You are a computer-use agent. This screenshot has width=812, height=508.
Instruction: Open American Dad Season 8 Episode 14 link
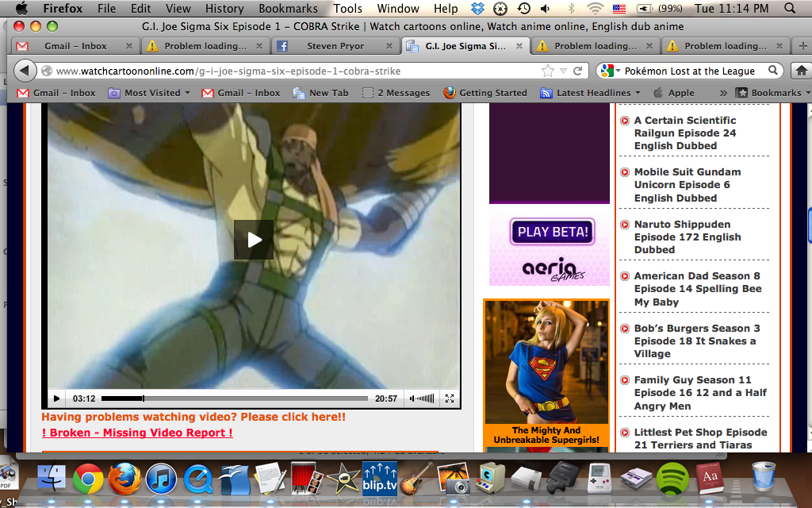click(698, 289)
